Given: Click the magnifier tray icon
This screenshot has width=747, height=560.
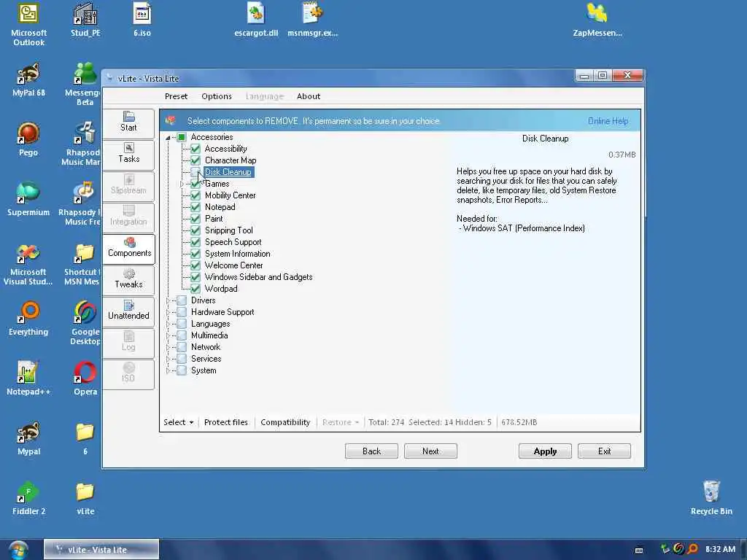Looking at the screenshot, I should point(693,549).
